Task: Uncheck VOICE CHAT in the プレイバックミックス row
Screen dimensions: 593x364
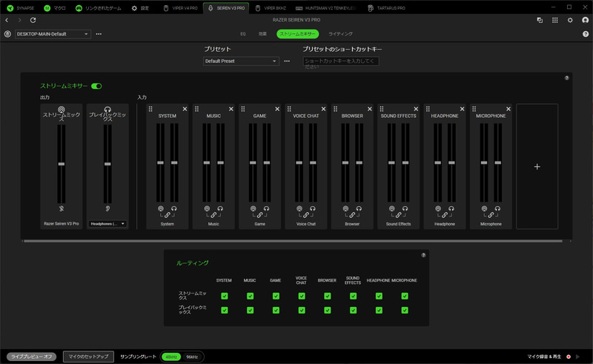Action: [x=302, y=311]
